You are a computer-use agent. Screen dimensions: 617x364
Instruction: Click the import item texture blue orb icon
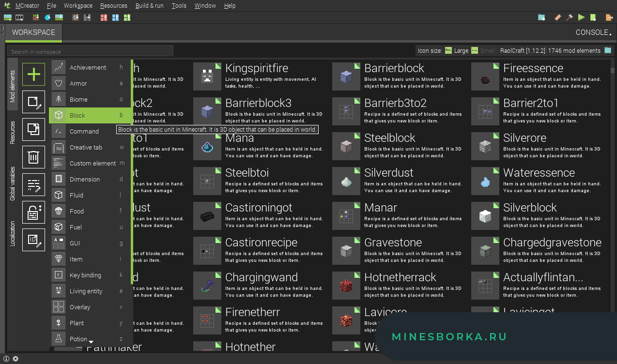click(47, 17)
